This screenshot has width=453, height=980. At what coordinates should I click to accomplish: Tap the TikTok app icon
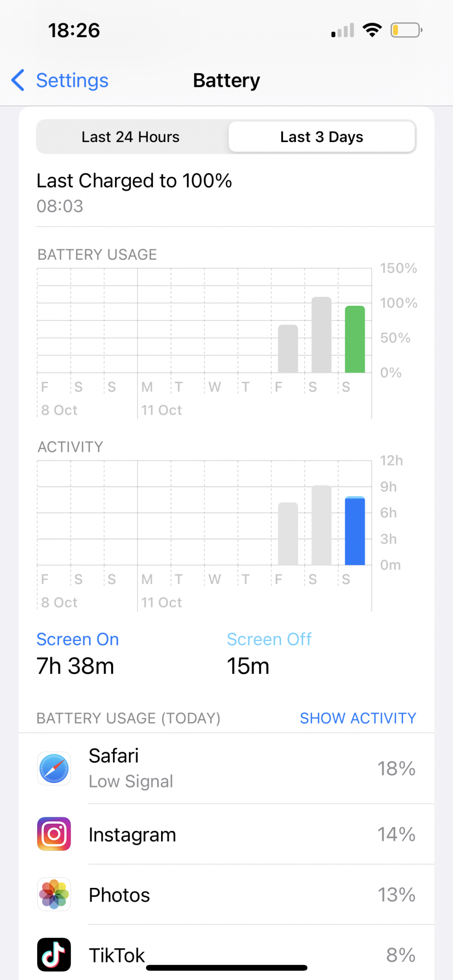coord(54,955)
